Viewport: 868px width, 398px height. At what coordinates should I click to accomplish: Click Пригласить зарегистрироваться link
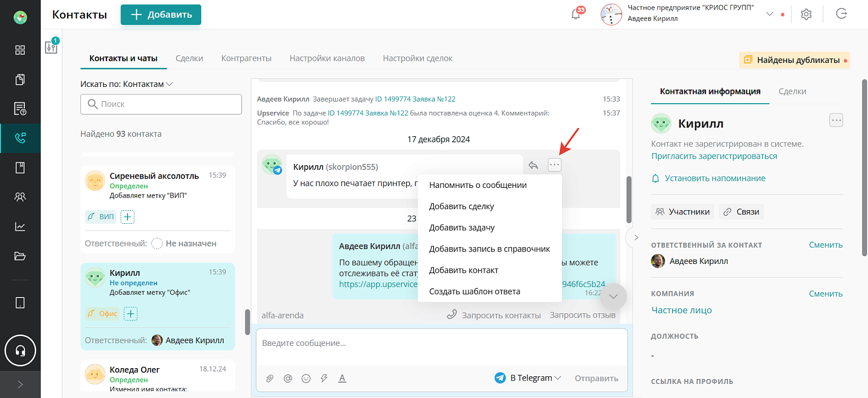click(x=714, y=156)
